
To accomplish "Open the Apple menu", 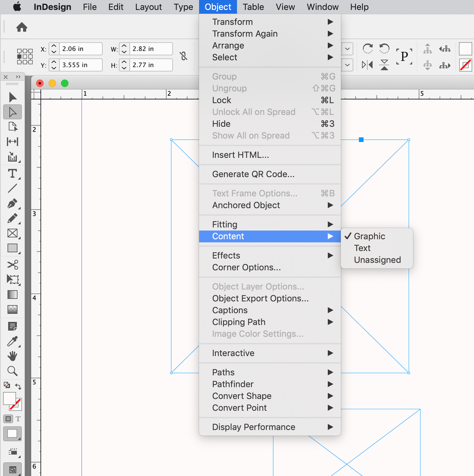I will [x=17, y=7].
